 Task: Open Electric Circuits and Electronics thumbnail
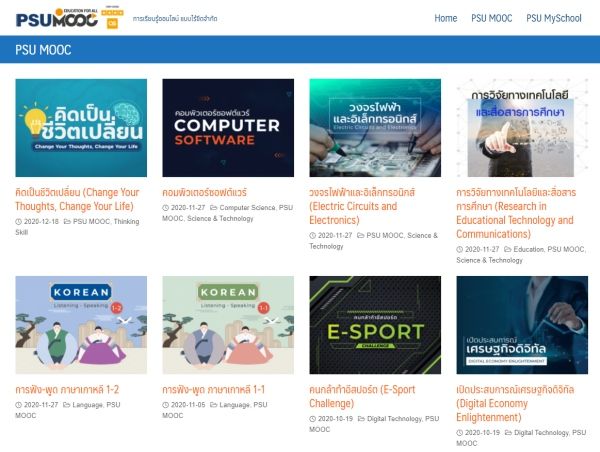click(375, 127)
